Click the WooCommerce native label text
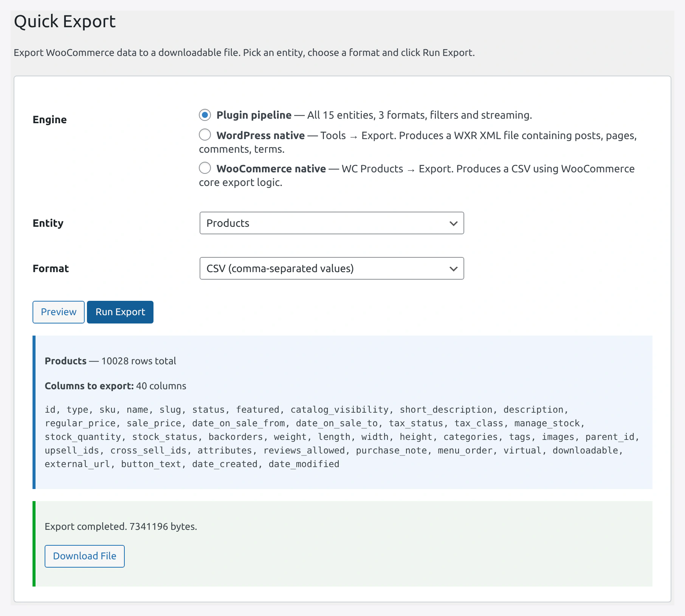This screenshot has width=685, height=616. coord(271,169)
